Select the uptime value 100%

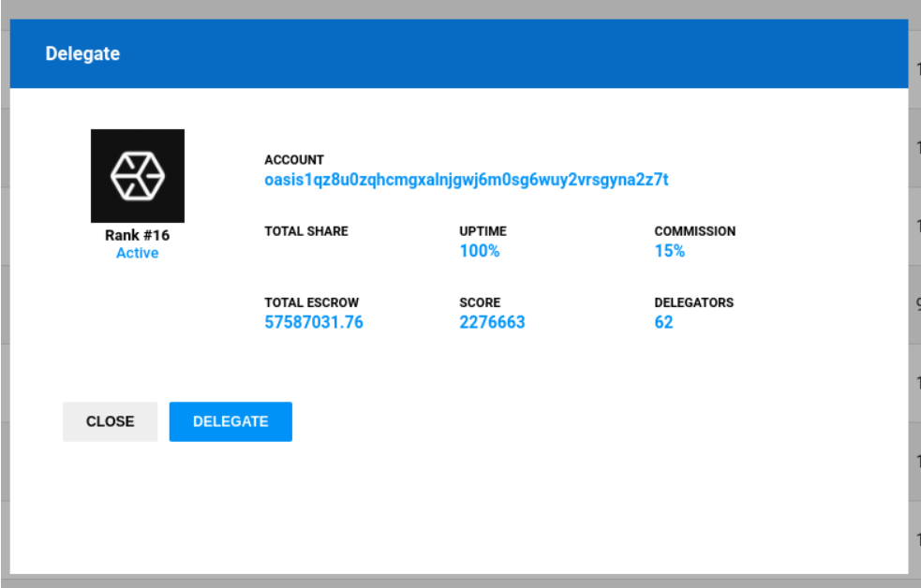[x=480, y=251]
